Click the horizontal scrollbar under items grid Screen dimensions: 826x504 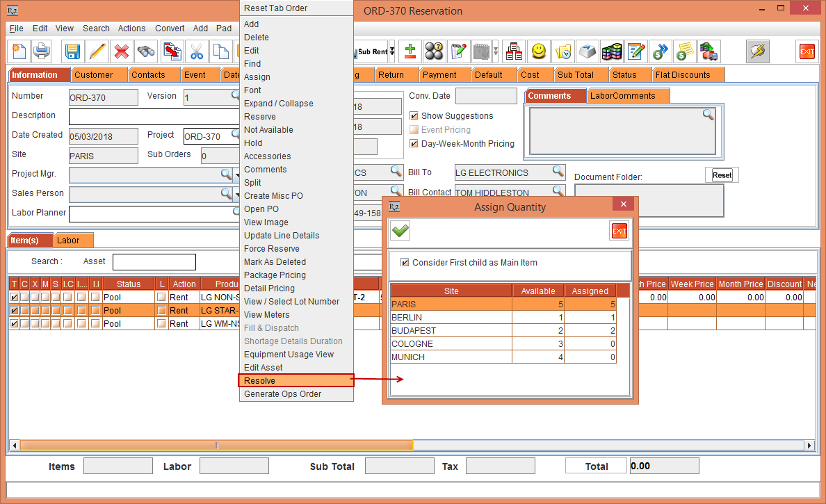click(x=216, y=445)
